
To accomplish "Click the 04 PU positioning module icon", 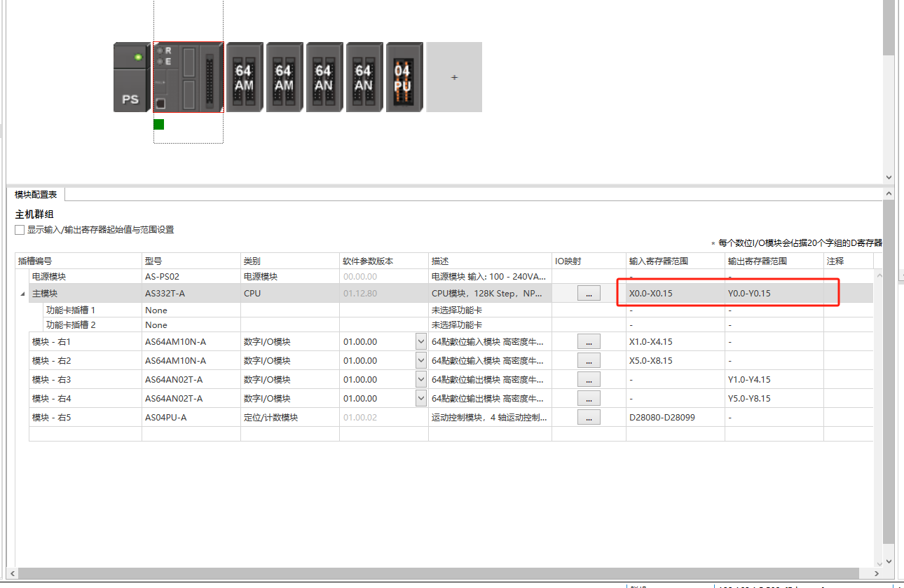I will [x=403, y=77].
